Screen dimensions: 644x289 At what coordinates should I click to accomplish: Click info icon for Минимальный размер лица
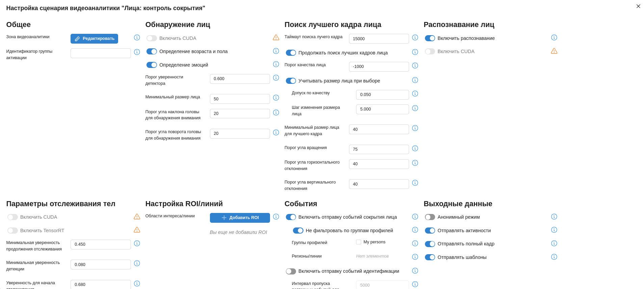pyautogui.click(x=276, y=98)
